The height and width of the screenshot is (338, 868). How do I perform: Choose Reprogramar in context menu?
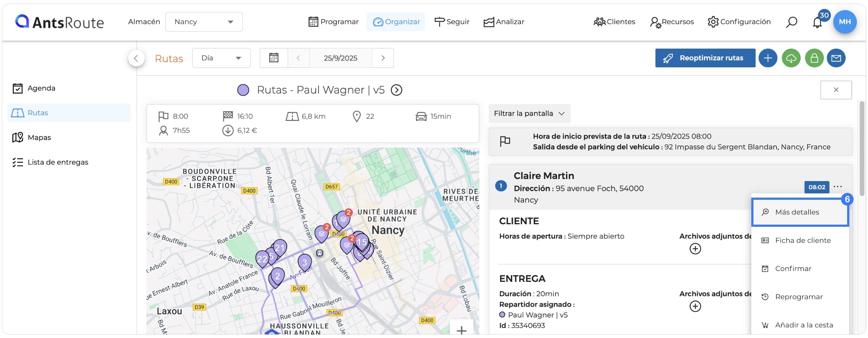coord(800,297)
